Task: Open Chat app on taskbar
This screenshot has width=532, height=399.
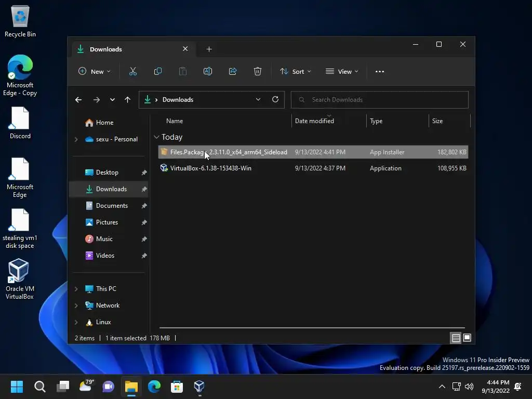Action: [108, 387]
